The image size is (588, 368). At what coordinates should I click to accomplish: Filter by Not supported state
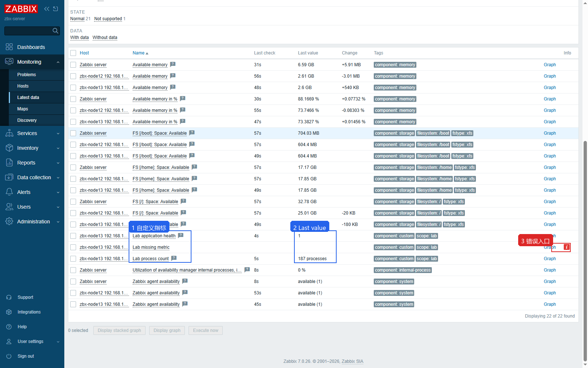coord(108,19)
